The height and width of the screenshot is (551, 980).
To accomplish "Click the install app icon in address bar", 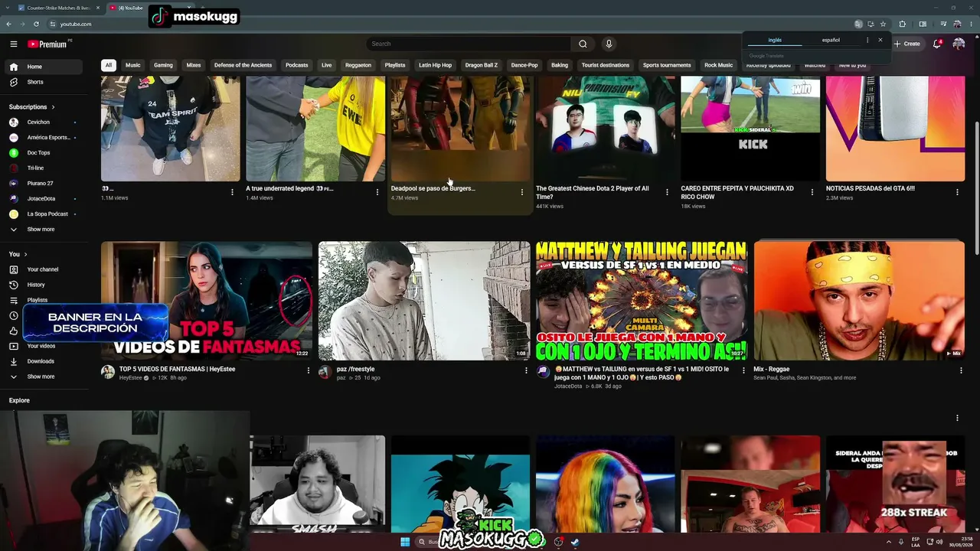I will point(871,24).
